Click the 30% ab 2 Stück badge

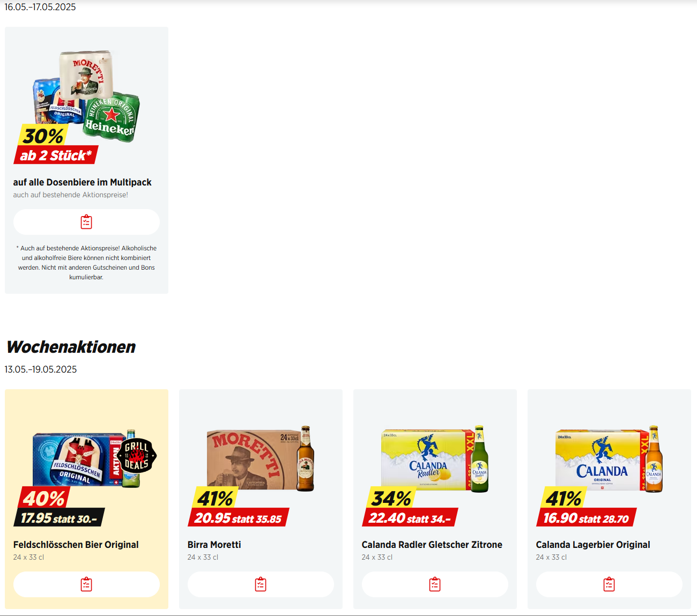pos(56,144)
